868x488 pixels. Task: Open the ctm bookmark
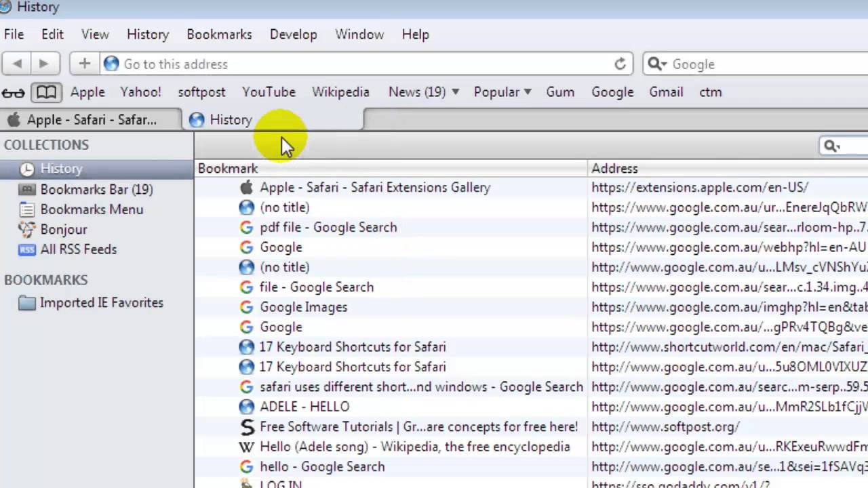[x=710, y=92]
